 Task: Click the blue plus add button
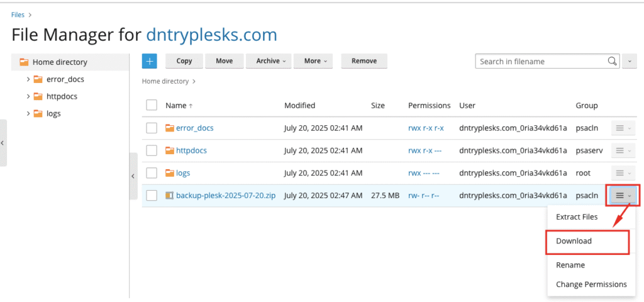pos(150,61)
